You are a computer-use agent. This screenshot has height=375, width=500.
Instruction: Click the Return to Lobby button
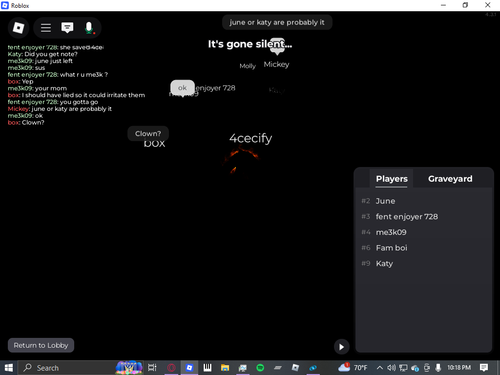41,345
